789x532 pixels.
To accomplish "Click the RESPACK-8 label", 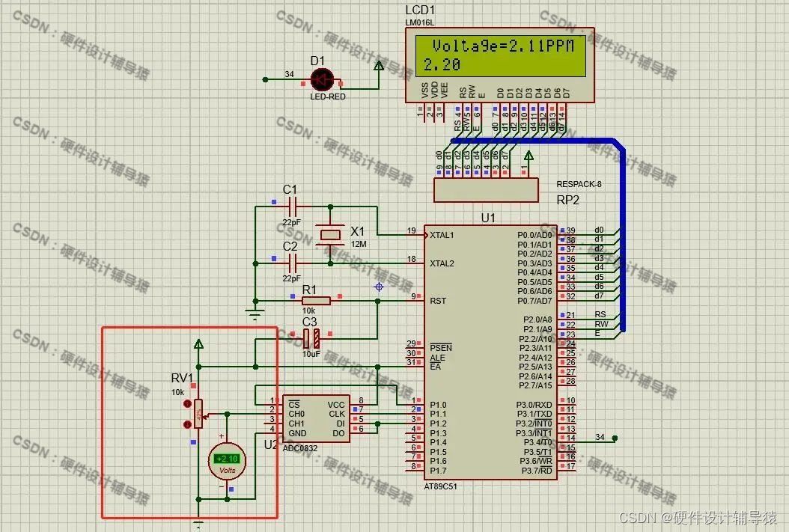I will (x=579, y=184).
